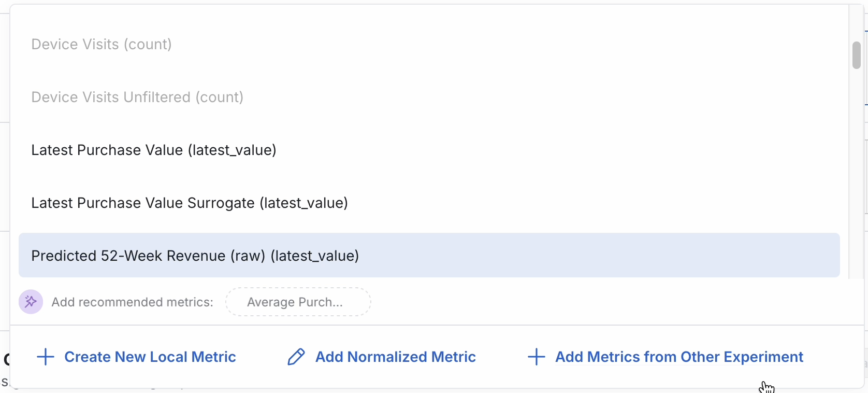Click the scrollbar track below the thumb

coord(857,181)
